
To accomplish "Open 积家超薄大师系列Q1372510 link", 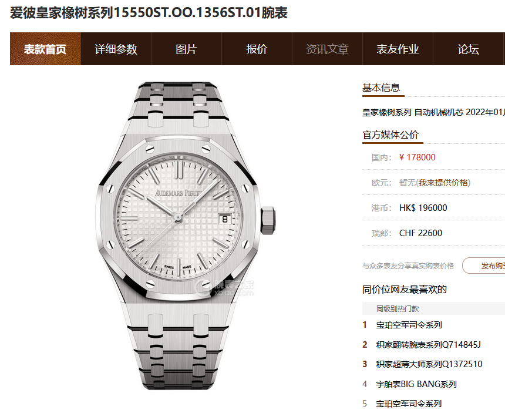I will 429,364.
